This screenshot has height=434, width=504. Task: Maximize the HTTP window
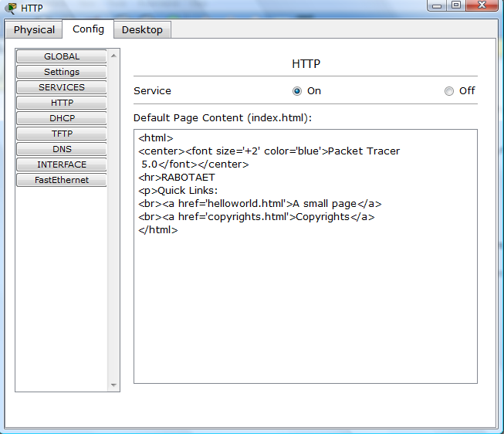(x=456, y=5)
